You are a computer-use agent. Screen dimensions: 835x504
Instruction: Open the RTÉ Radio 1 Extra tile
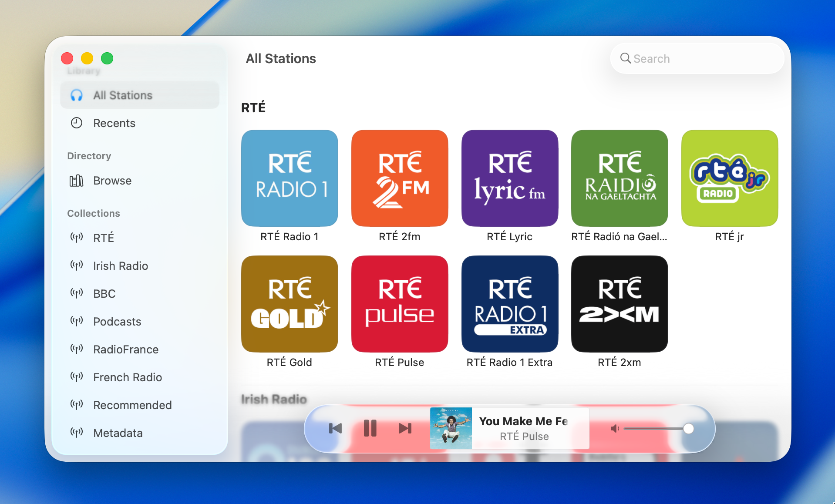[510, 304]
